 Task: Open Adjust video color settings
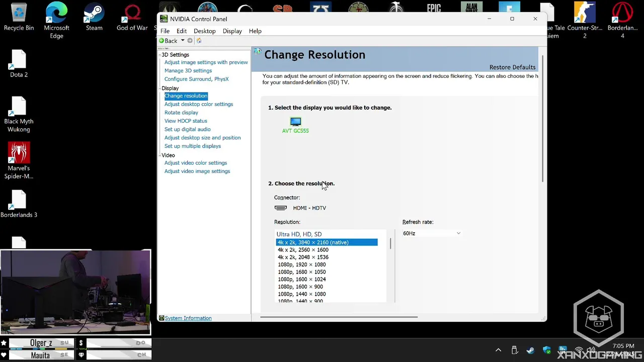[196, 163]
